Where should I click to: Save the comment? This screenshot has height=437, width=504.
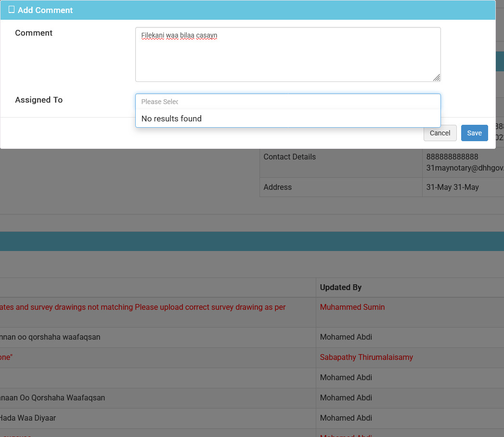pyautogui.click(x=474, y=133)
